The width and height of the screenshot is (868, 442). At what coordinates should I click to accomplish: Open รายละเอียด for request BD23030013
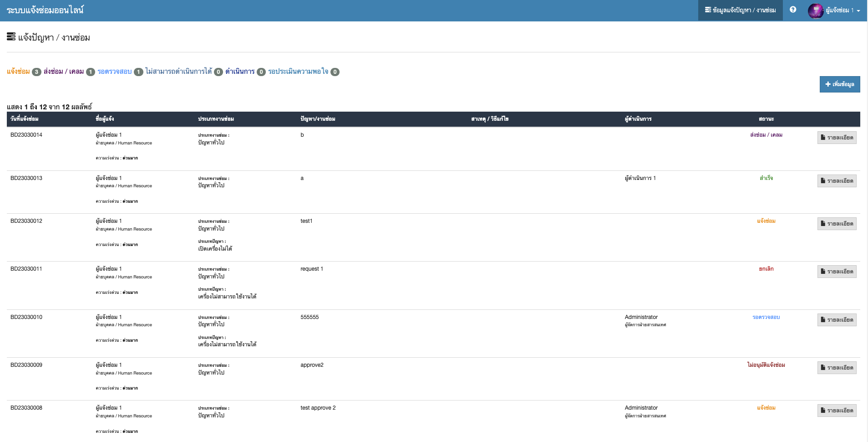(837, 181)
